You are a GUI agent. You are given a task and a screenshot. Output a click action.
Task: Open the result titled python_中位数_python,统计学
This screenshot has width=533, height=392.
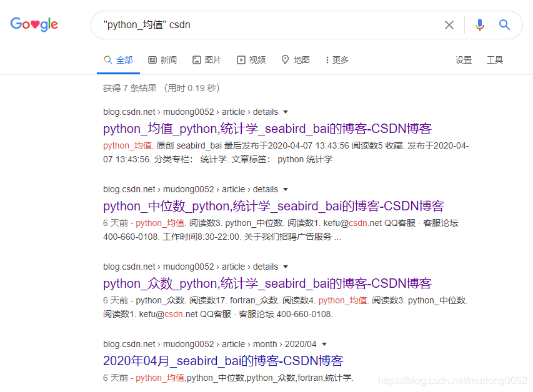pyautogui.click(x=273, y=206)
